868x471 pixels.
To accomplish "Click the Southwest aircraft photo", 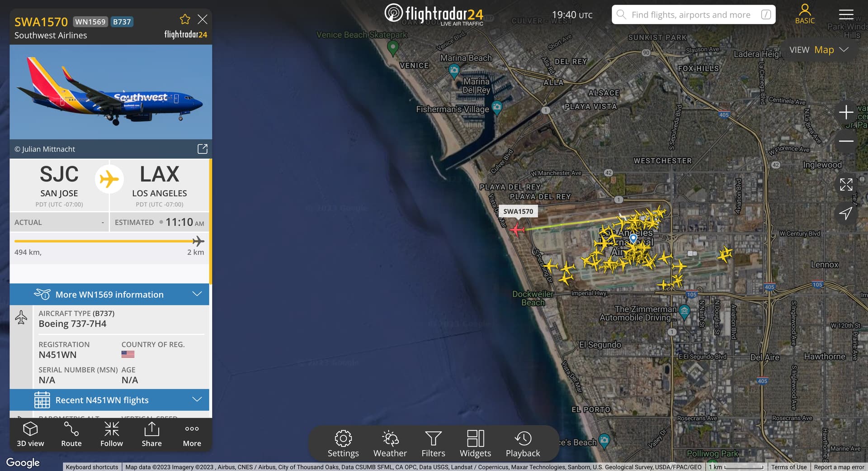I will coord(111,92).
